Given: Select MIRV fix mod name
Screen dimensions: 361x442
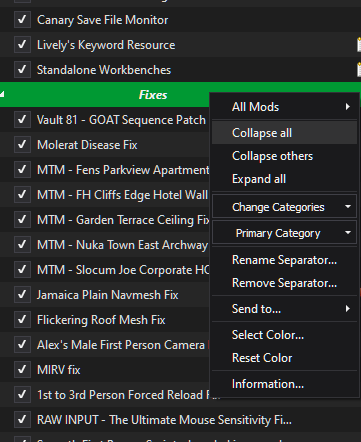Looking at the screenshot, I should [x=59, y=370].
